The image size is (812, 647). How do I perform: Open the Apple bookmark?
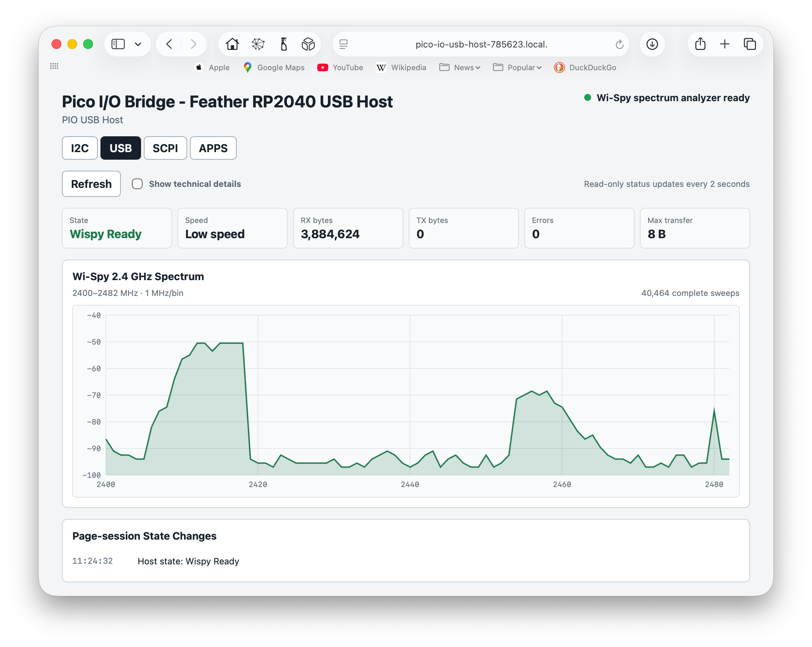(x=212, y=67)
